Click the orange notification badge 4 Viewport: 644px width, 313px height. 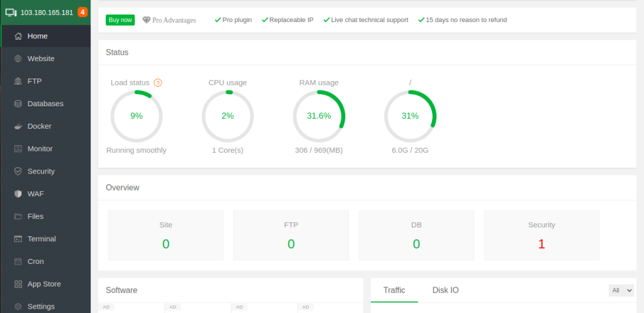point(82,12)
